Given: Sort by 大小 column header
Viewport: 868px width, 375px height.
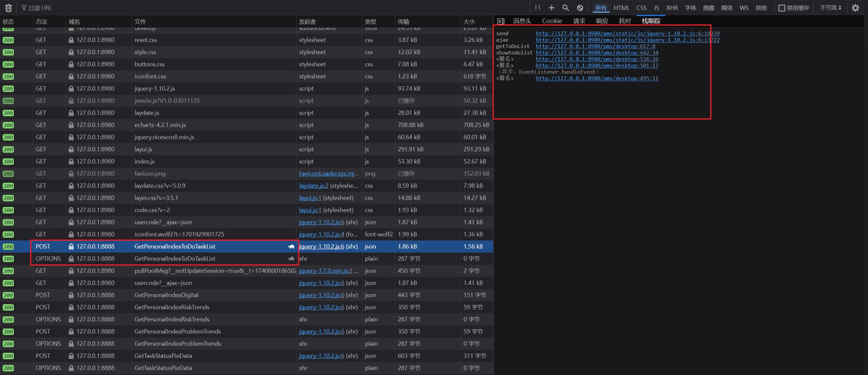Looking at the screenshot, I should [x=477, y=22].
